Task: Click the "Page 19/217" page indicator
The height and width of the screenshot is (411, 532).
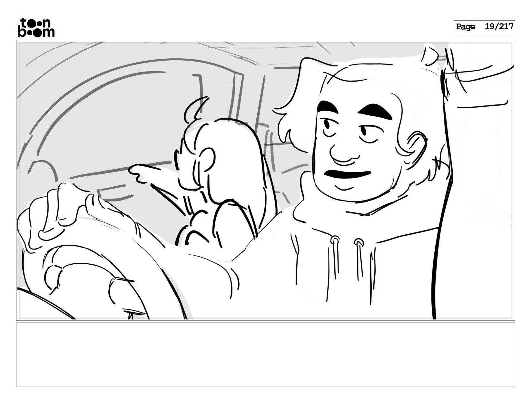Action: [484, 27]
